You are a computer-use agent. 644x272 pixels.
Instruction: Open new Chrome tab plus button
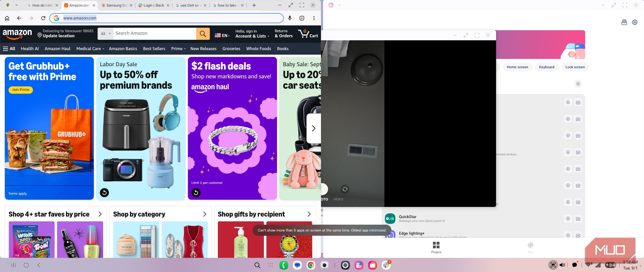coord(254,5)
